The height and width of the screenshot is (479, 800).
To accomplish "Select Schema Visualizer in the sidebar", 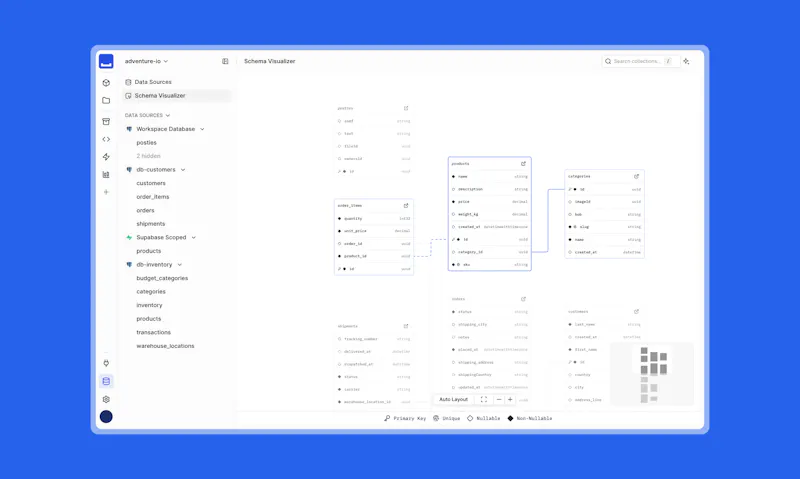I will (x=177, y=96).
